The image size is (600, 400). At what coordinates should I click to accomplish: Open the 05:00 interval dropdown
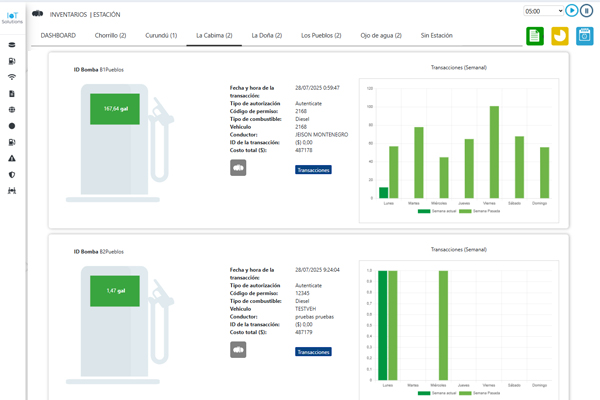point(544,11)
